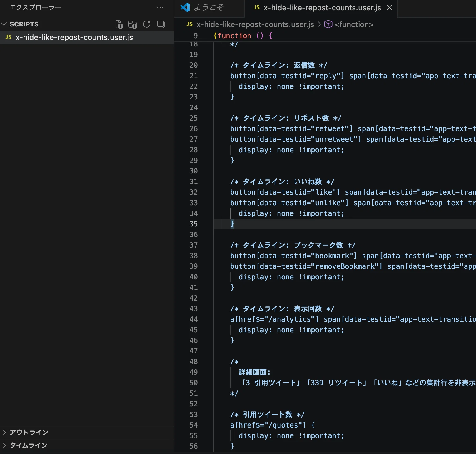The image size is (476, 454).
Task: Collapse all folders in explorer icon
Action: pos(161,24)
